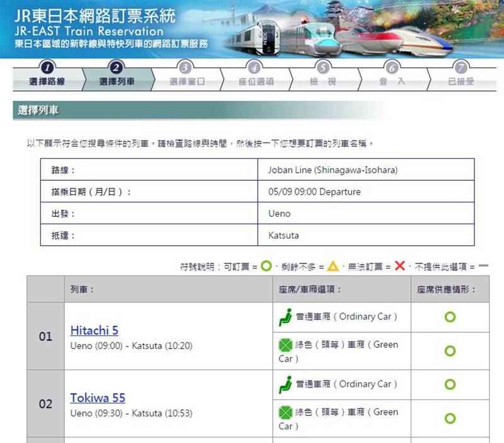504x443 pixels.
Task: Click availability circle for Tokiwa 55 Green Car
Action: [x=449, y=418]
